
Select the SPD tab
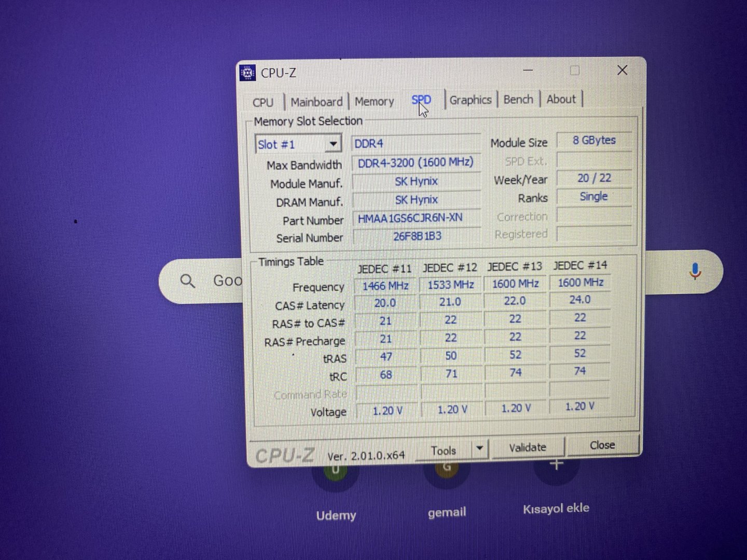[421, 100]
